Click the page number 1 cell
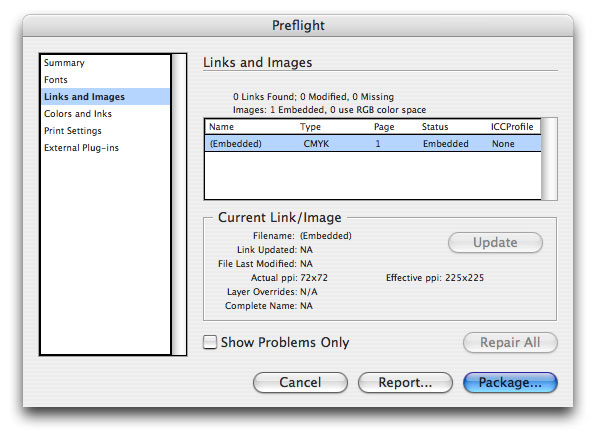The image size is (591, 430). tap(378, 144)
